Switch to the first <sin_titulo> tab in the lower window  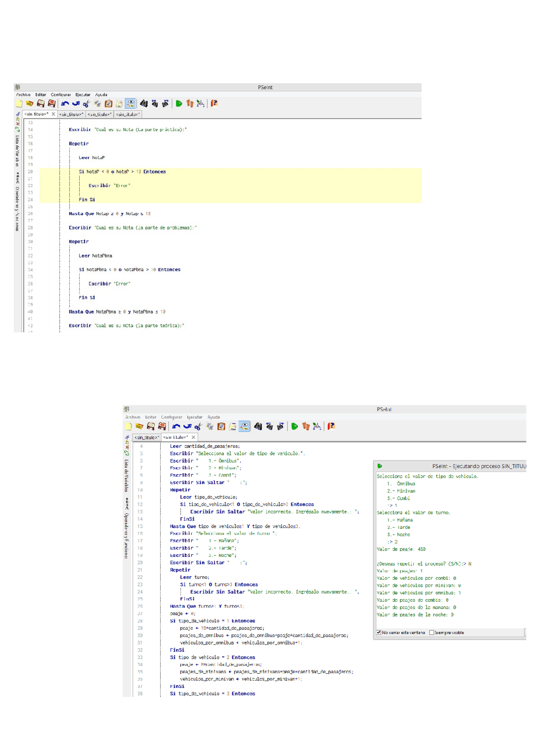[x=147, y=437]
